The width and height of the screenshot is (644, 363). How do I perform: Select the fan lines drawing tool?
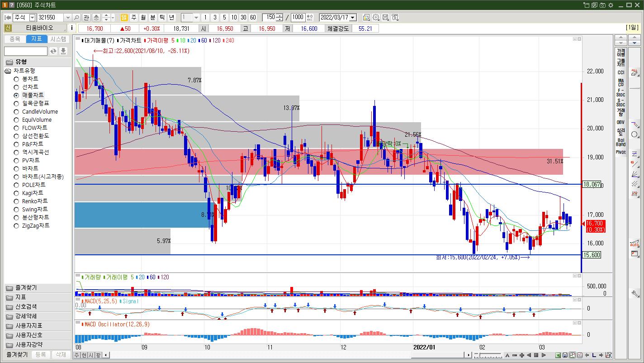(635, 174)
